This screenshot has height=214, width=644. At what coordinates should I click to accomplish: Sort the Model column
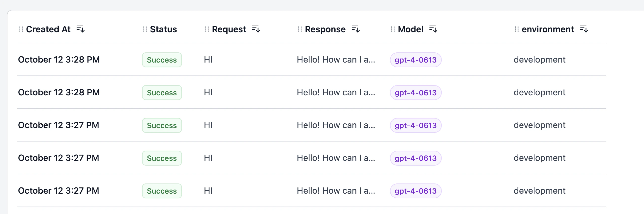tap(434, 29)
